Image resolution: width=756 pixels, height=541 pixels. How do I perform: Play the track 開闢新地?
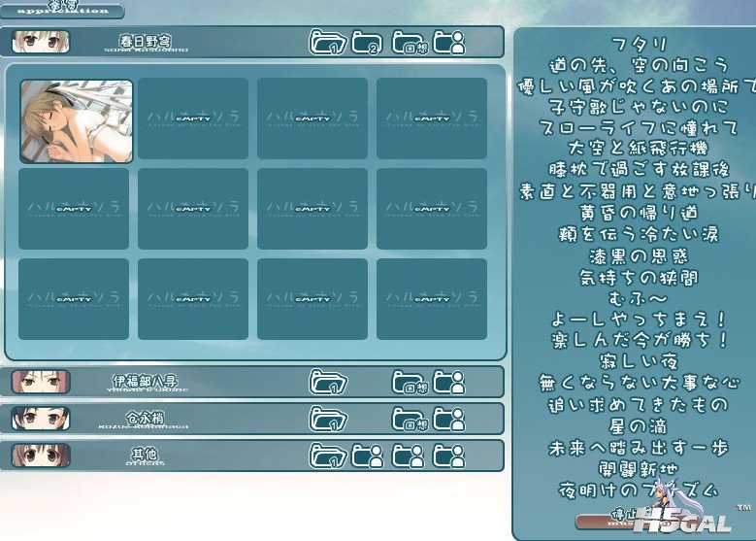639,469
